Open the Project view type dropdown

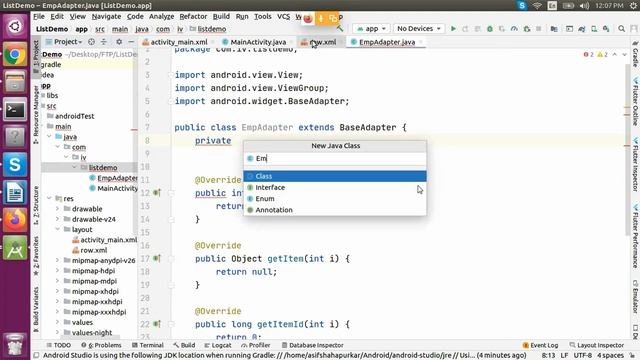(x=64, y=42)
